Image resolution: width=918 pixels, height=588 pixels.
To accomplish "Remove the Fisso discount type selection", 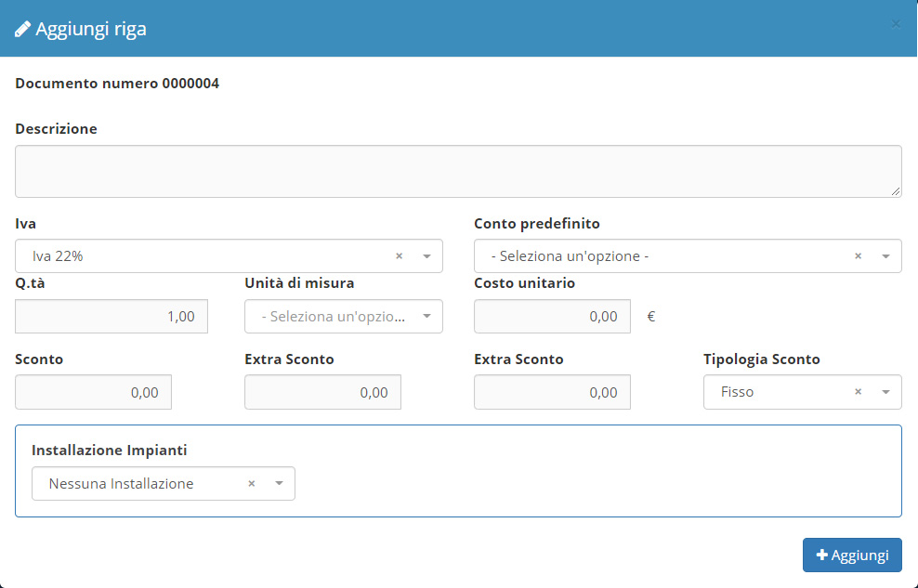I will [858, 392].
